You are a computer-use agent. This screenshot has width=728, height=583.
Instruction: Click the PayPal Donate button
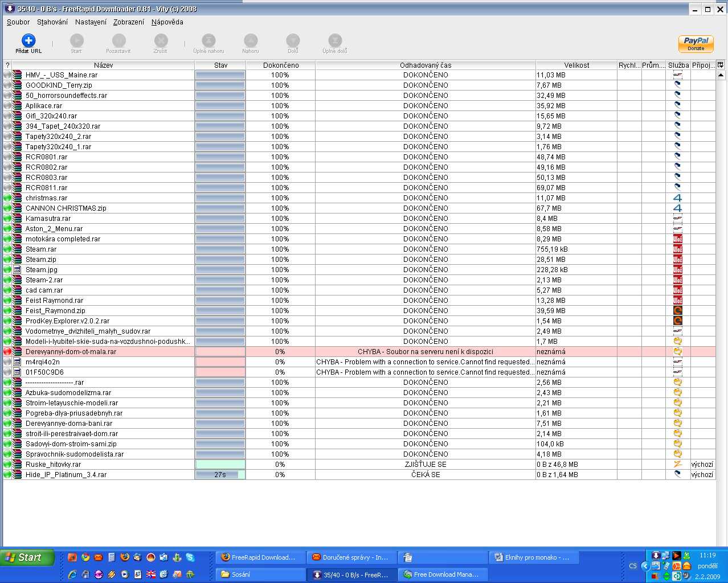[696, 43]
